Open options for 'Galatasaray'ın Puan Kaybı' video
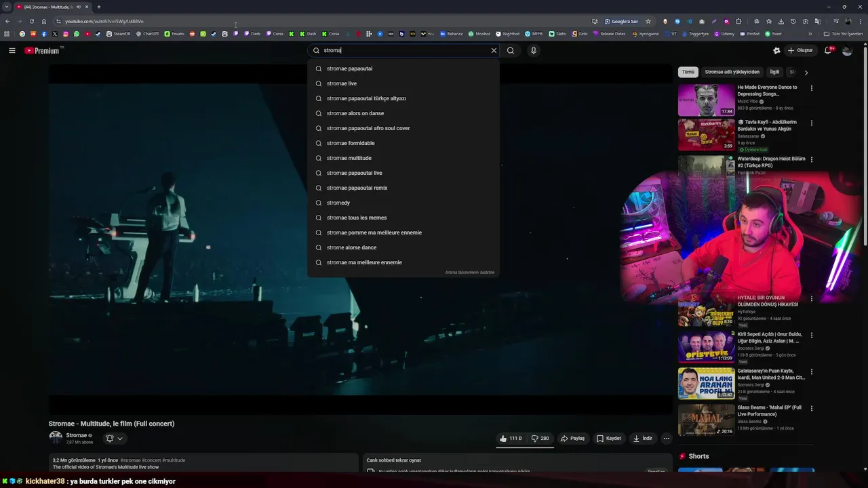The width and height of the screenshot is (868, 488). [x=811, y=372]
